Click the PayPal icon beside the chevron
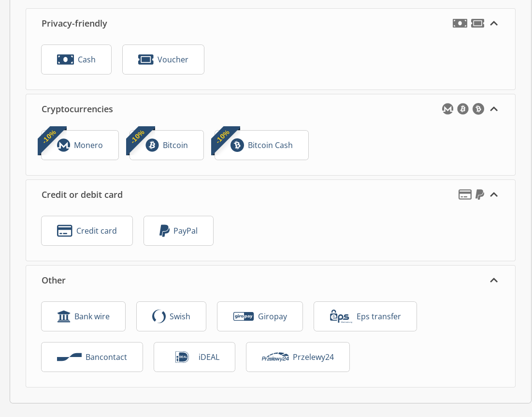This screenshot has width=532, height=417. 480,194
